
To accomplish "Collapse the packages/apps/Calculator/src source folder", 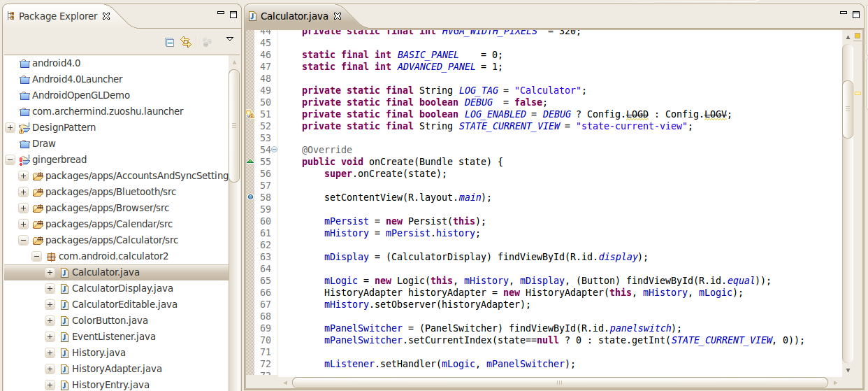I will click(x=23, y=240).
